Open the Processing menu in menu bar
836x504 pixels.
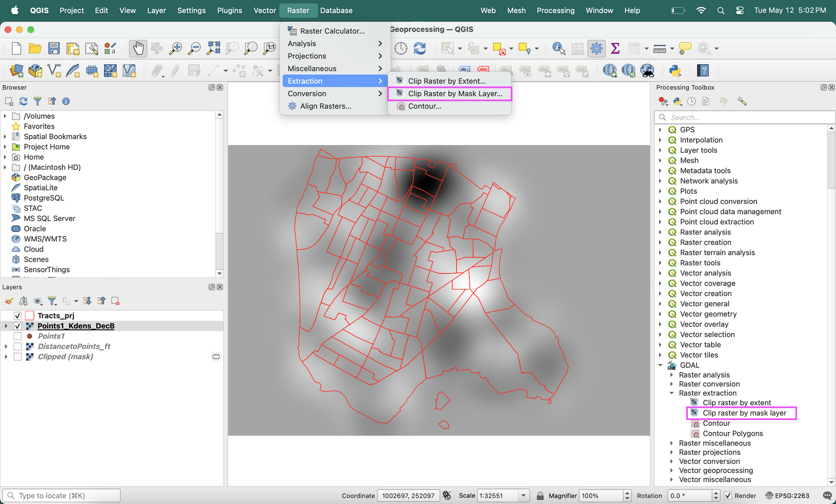555,10
